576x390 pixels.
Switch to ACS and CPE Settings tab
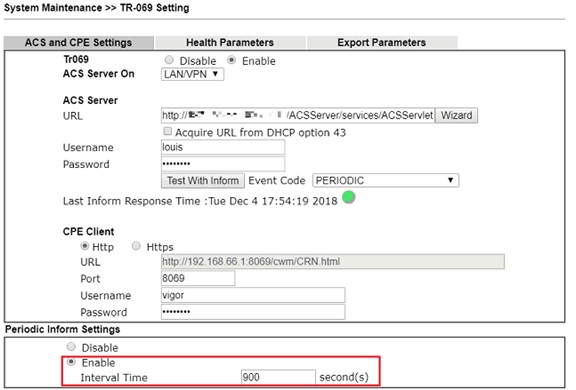coord(79,43)
